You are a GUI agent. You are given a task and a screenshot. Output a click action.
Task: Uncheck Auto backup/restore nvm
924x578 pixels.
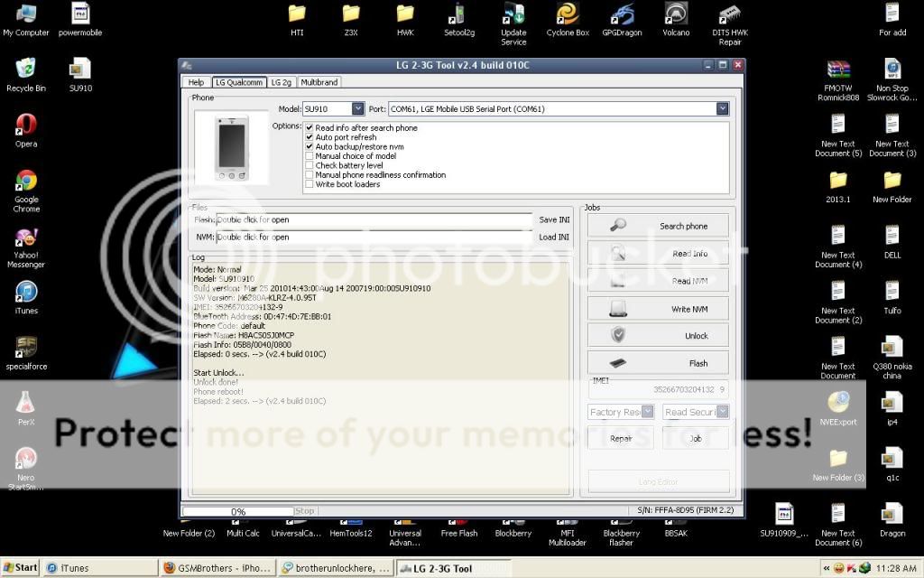pyautogui.click(x=309, y=146)
